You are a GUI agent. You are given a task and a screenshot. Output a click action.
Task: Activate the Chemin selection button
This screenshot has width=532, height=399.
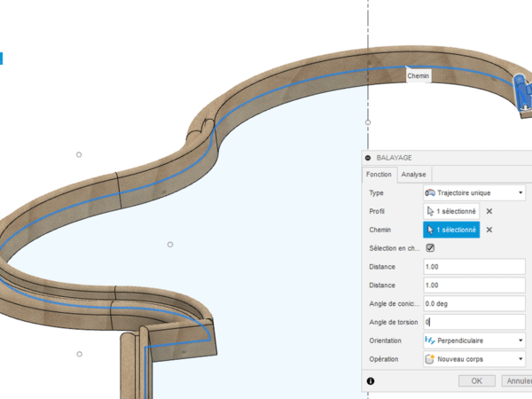click(x=451, y=230)
